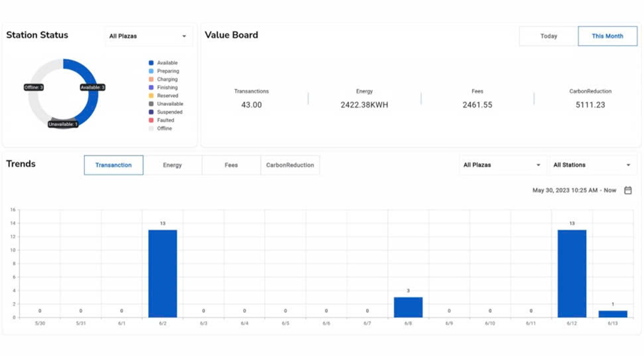Viewport: 644px width, 356px height.
Task: Select the Transaction trends tab
Action: (x=114, y=165)
